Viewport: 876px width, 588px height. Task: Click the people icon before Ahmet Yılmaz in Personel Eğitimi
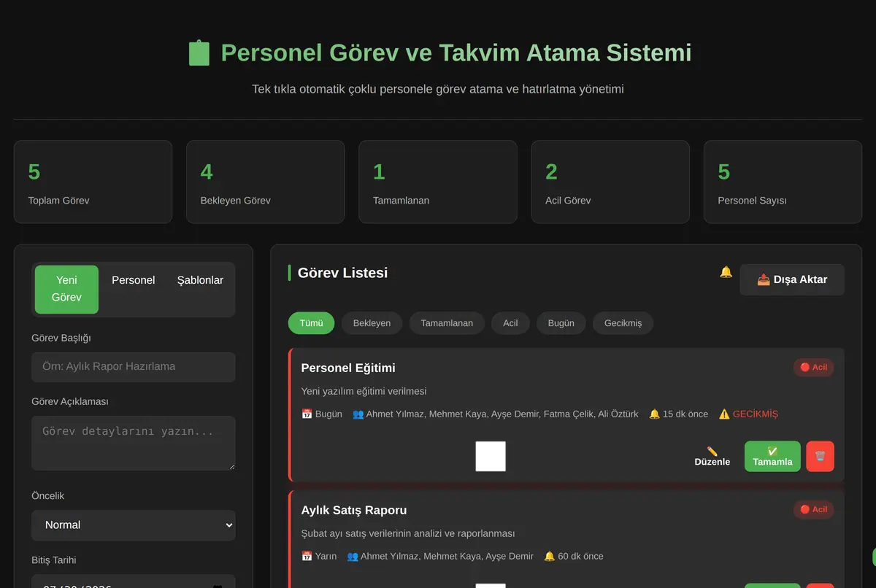point(358,414)
